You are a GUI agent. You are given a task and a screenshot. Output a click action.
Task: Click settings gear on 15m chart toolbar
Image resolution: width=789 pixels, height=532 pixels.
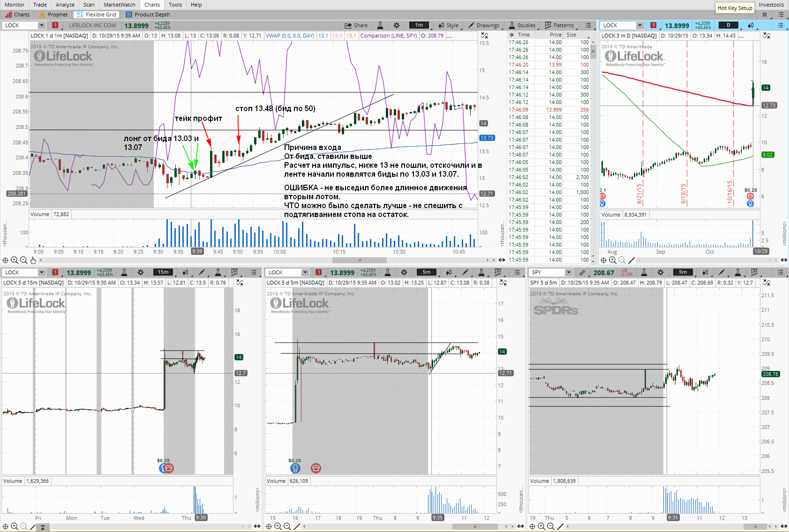coord(141,272)
